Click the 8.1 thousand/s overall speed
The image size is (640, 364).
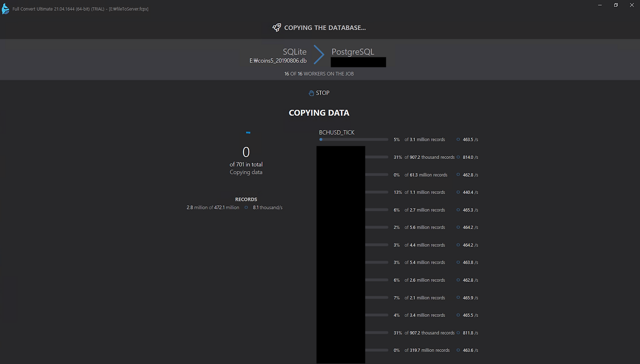coord(267,207)
